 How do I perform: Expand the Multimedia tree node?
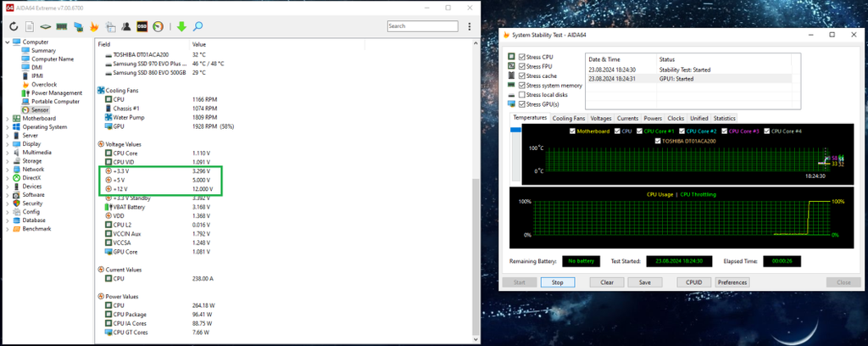(x=7, y=153)
